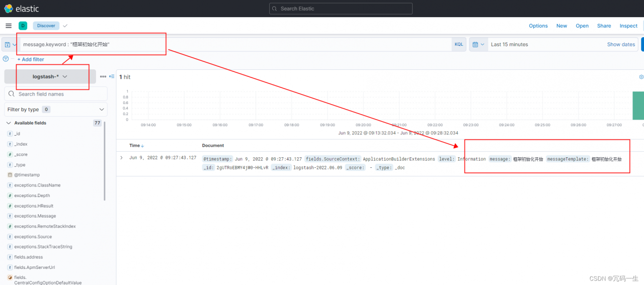The width and height of the screenshot is (644, 285).
Task: Click the Discover breadcrumb badge
Action: pos(46,26)
